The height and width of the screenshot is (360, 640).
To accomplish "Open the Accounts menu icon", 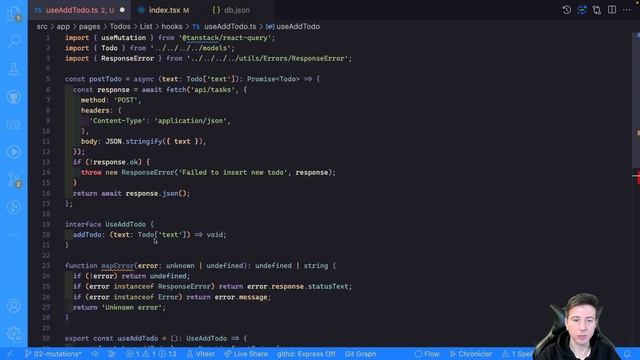I will point(14,305).
